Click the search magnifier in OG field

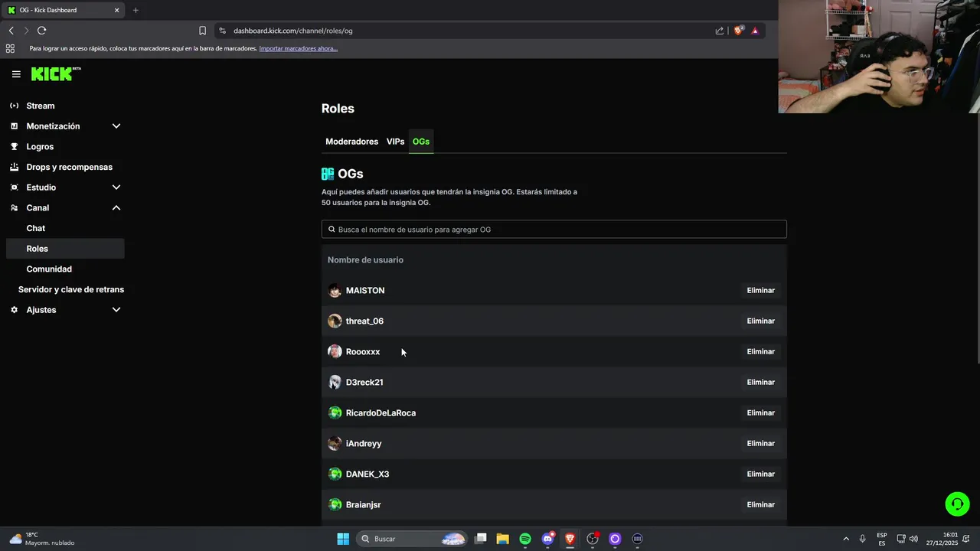[332, 230]
